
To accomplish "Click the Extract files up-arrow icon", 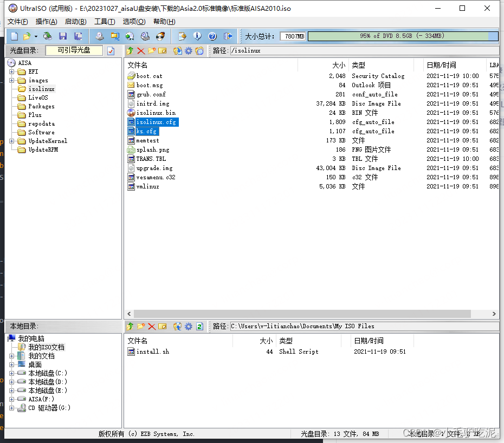I will click(130, 50).
